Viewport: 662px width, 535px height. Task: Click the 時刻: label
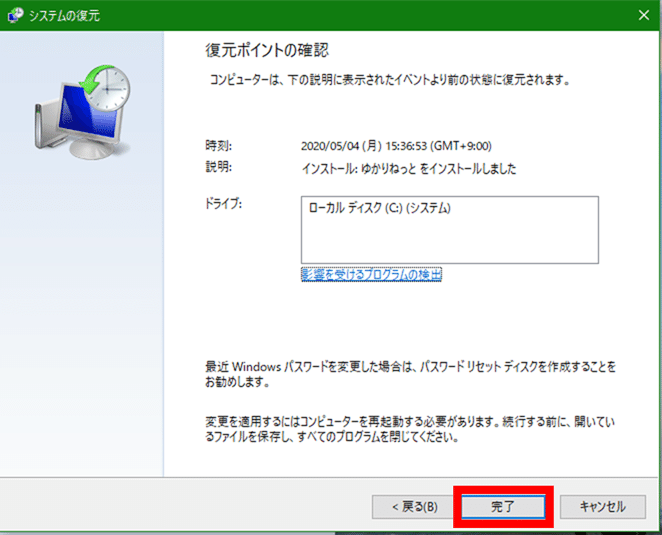click(x=218, y=146)
